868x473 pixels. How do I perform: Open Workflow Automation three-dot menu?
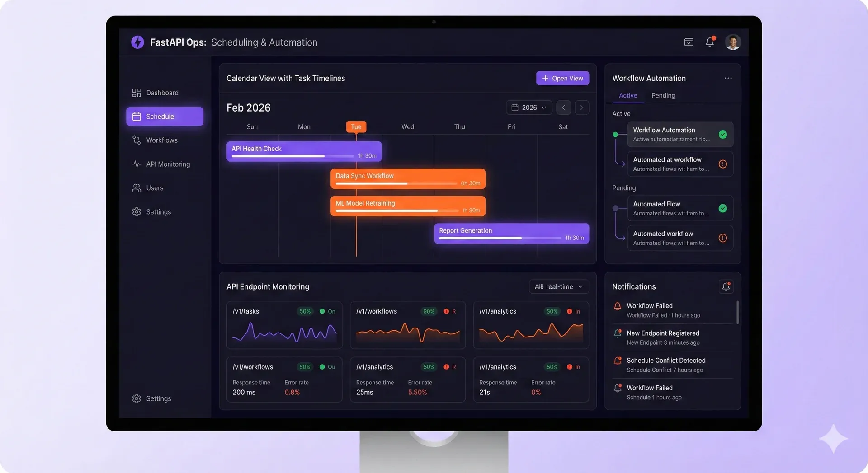(728, 78)
